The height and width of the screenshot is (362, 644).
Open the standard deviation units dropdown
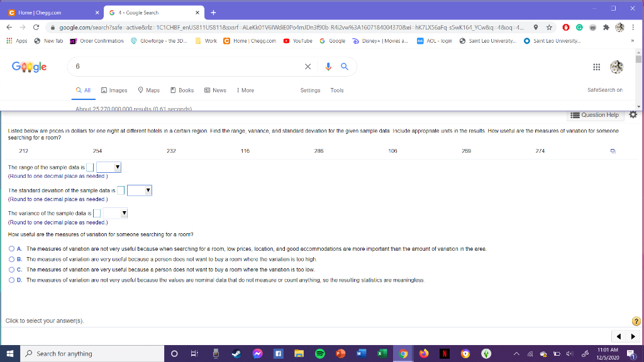[x=140, y=190]
